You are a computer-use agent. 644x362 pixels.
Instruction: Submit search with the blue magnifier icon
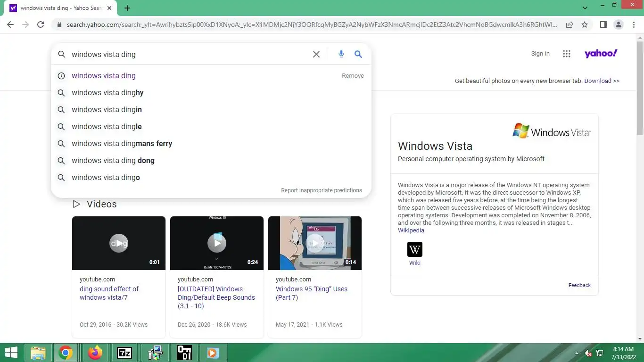(358, 54)
